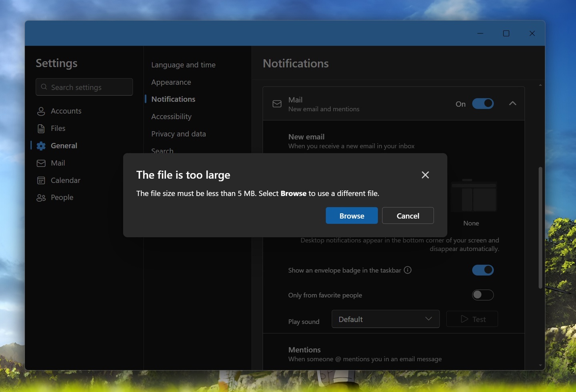Disable envelope badge in the taskbar
The image size is (576, 392).
click(483, 270)
